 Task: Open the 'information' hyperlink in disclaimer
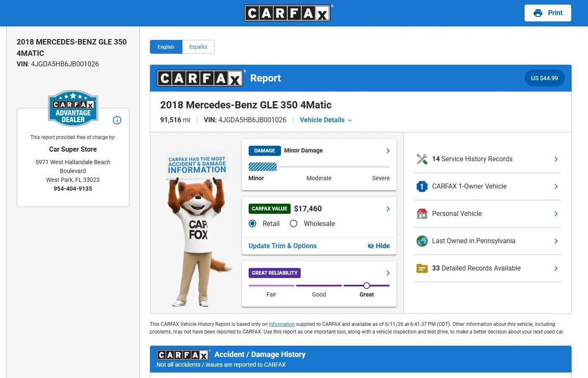(x=282, y=324)
